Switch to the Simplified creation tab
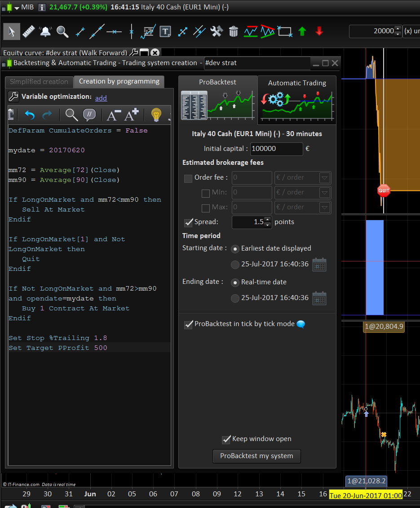 [x=39, y=82]
